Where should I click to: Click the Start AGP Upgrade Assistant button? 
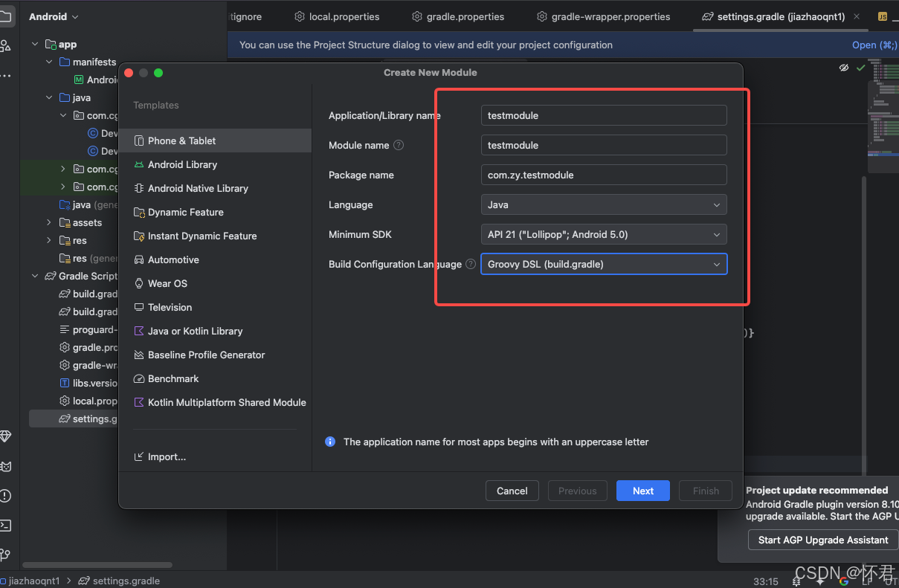[823, 540]
